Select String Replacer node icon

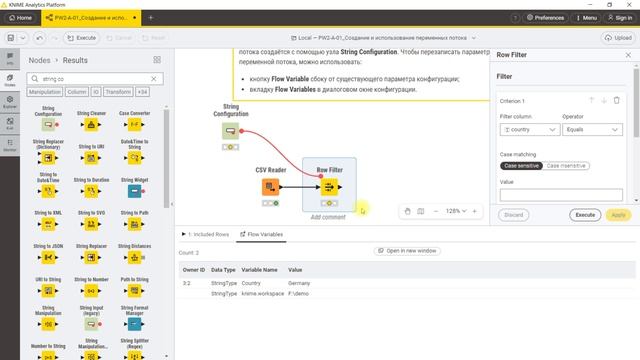pyautogui.click(x=91, y=258)
